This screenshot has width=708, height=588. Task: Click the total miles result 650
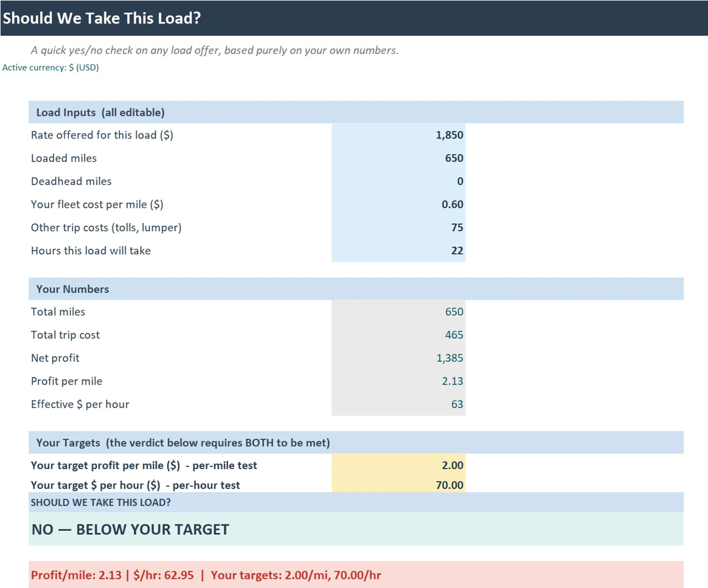pyautogui.click(x=398, y=312)
